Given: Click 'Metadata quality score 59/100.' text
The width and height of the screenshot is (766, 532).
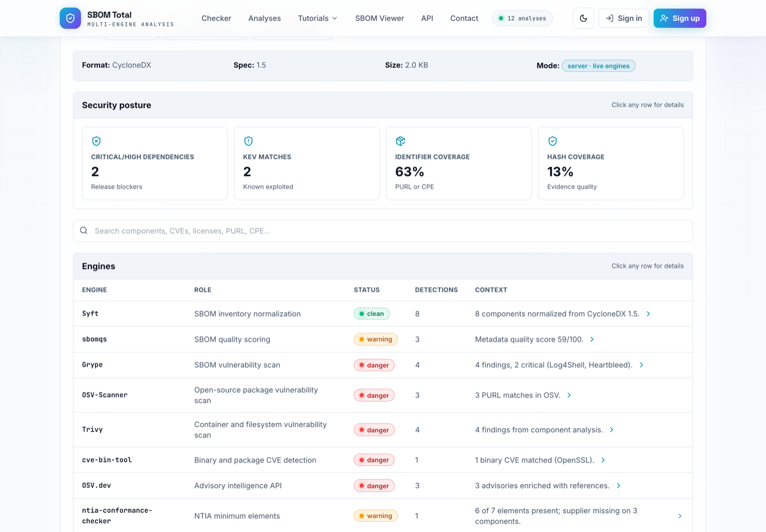Looking at the screenshot, I should [x=529, y=339].
